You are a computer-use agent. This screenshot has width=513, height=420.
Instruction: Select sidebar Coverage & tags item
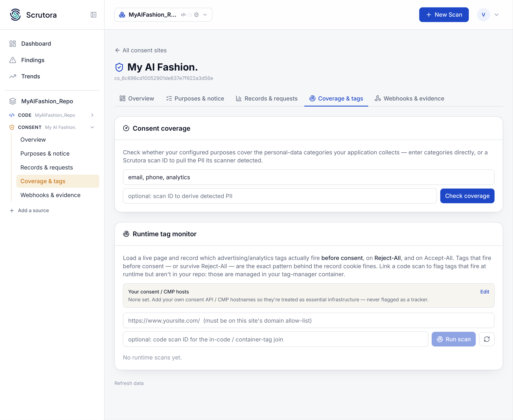pyautogui.click(x=58, y=181)
